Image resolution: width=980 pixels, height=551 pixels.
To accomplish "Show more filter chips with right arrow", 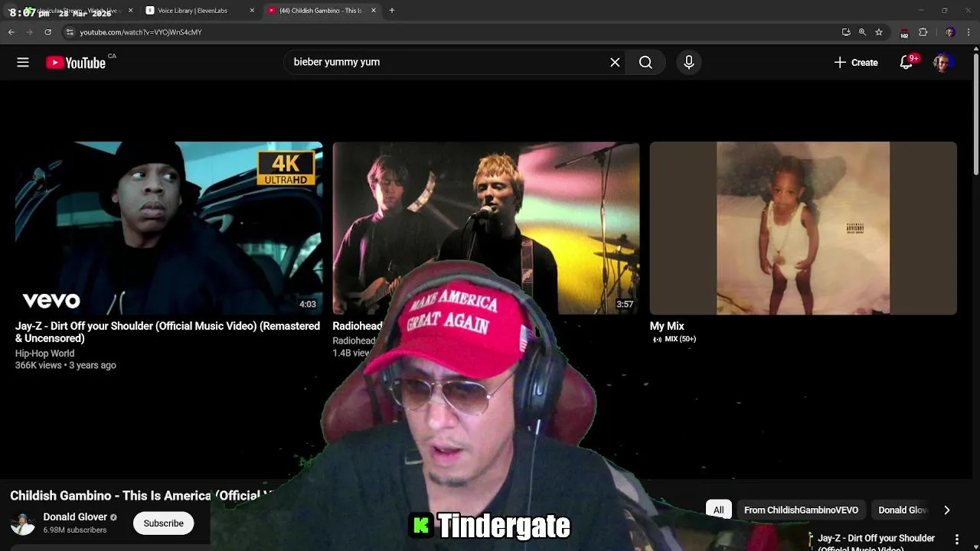I will click(947, 510).
